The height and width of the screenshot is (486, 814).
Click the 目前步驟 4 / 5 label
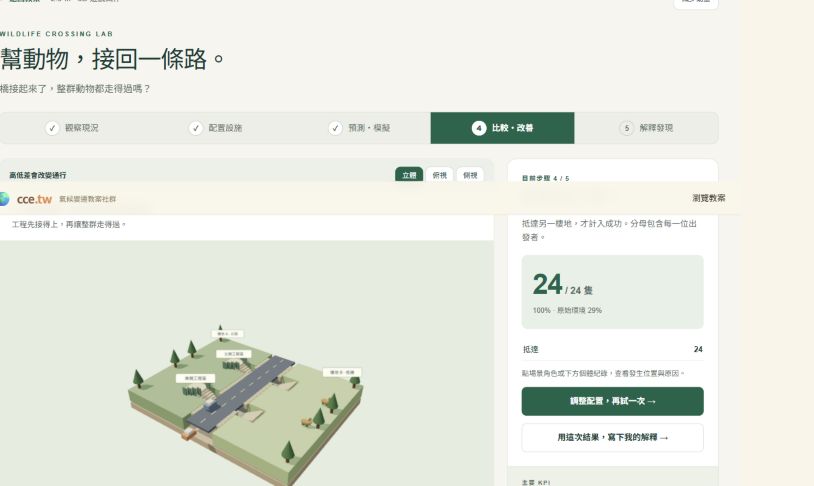point(545,178)
